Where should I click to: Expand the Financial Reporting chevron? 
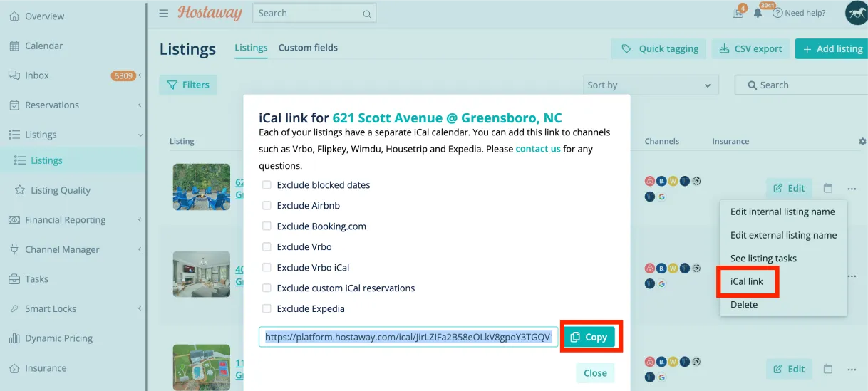[x=140, y=220]
